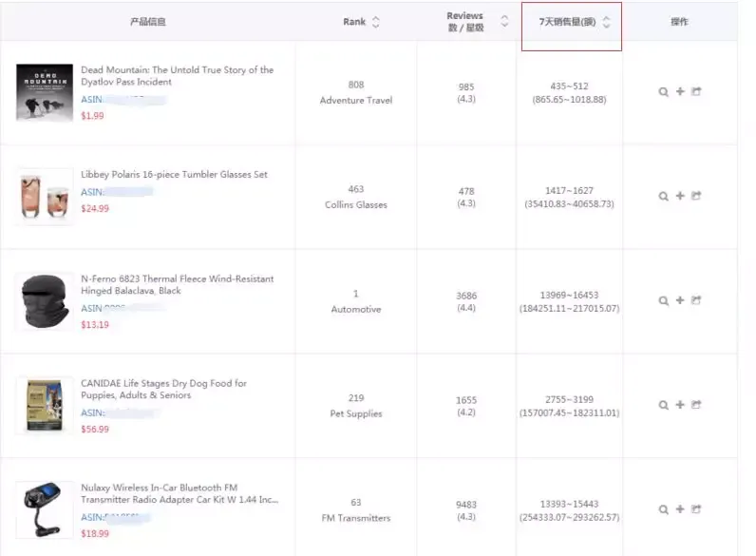Click the Dead Mountain book cover thumbnail
Screen dimensions: 756x556
point(44,92)
